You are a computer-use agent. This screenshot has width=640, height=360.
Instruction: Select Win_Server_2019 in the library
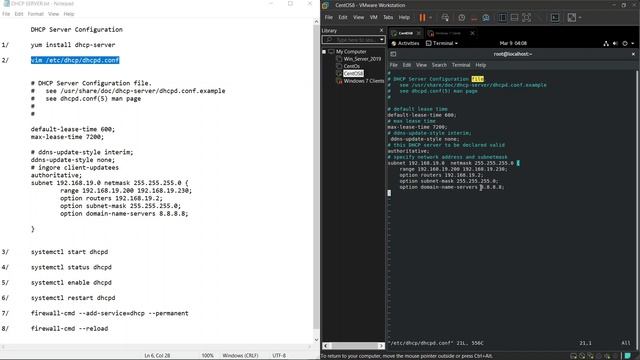(x=362, y=59)
